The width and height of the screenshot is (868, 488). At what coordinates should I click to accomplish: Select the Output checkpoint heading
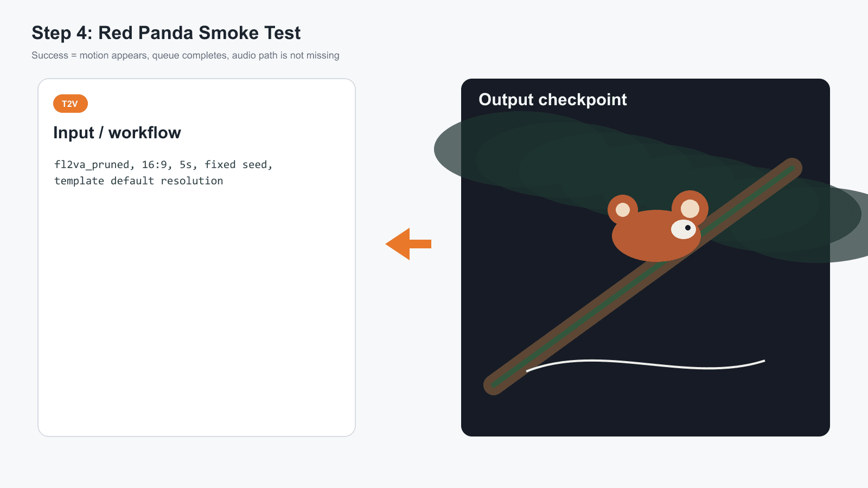[x=553, y=100]
